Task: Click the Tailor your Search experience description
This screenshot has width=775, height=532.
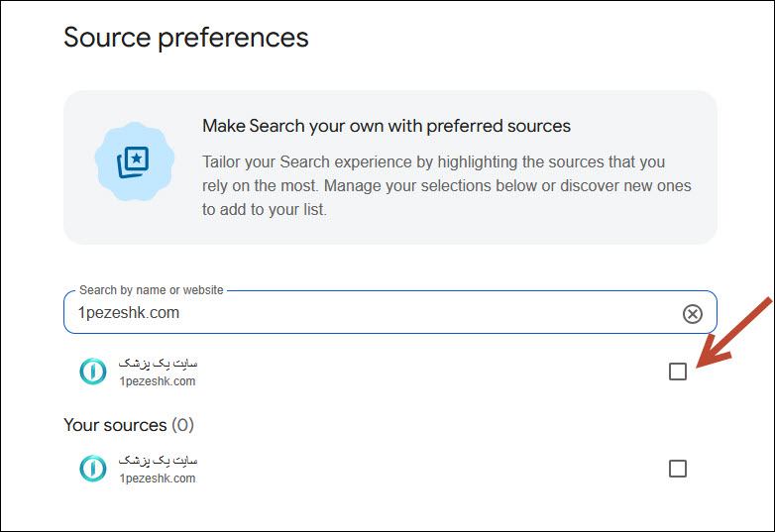Action: [447, 185]
